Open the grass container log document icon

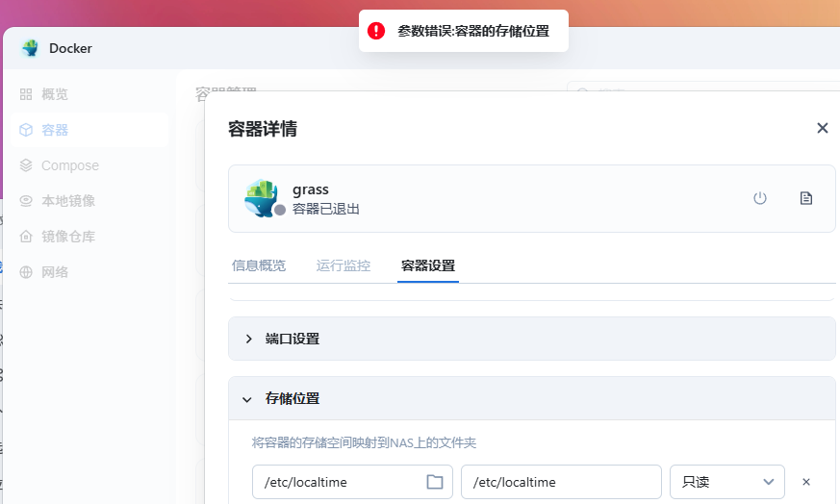(x=806, y=198)
